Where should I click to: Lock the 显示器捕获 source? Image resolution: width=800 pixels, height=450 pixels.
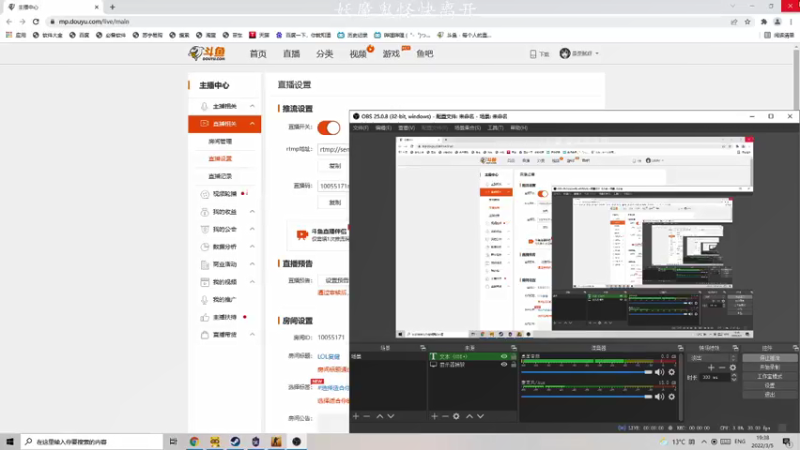tap(513, 364)
